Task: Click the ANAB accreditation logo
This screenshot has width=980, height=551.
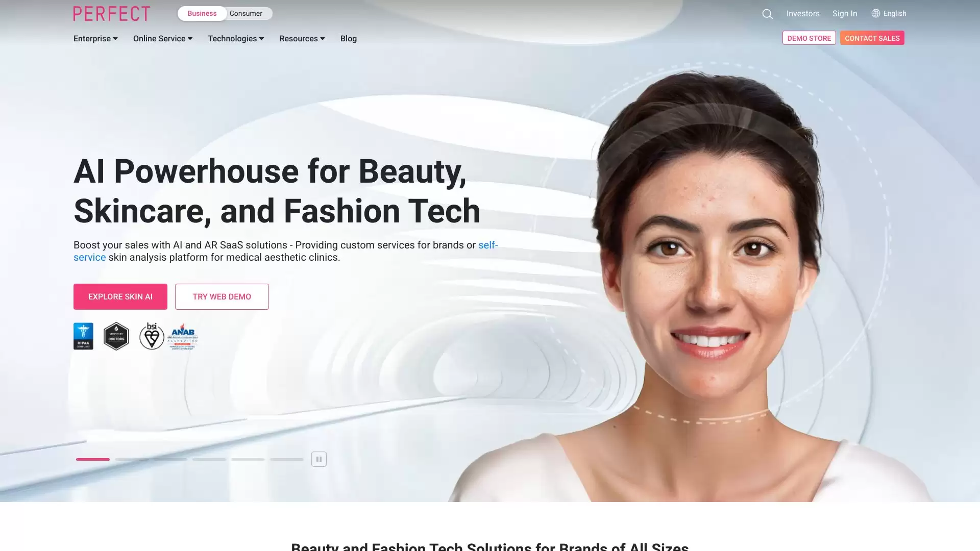Action: tap(183, 336)
